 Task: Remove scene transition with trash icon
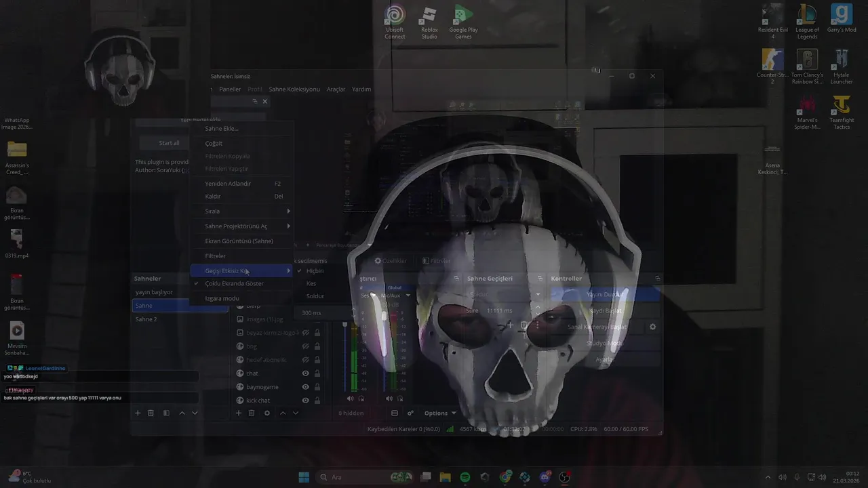click(x=524, y=326)
